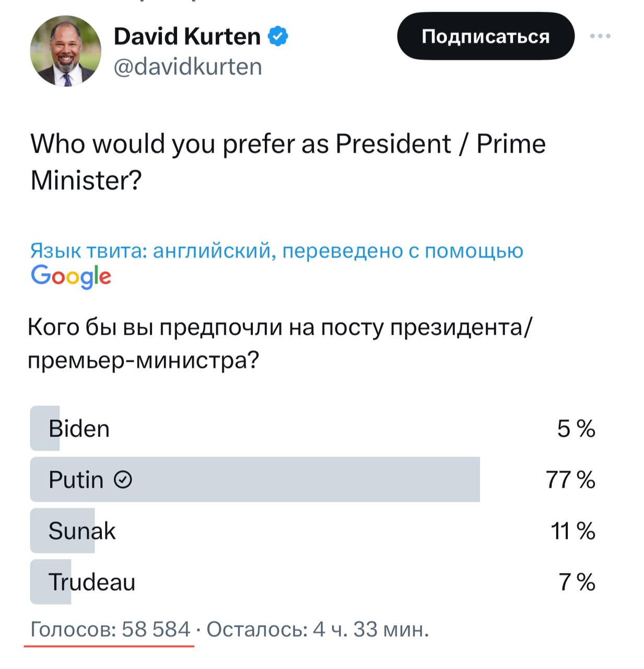Click the 77 % result value

coord(570,479)
